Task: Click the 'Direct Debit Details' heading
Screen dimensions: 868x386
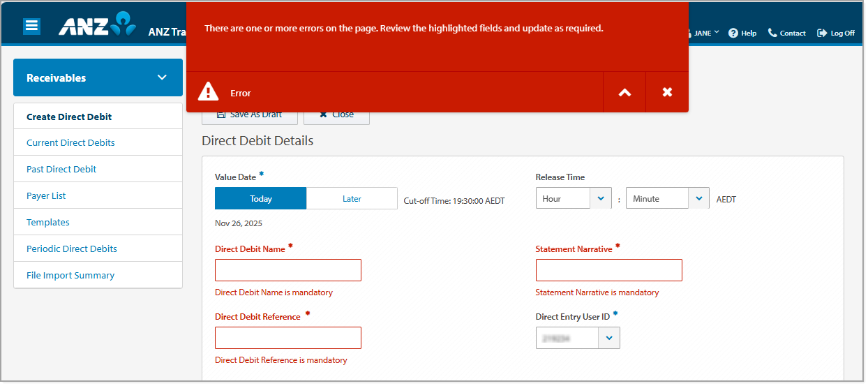Action: pos(257,140)
